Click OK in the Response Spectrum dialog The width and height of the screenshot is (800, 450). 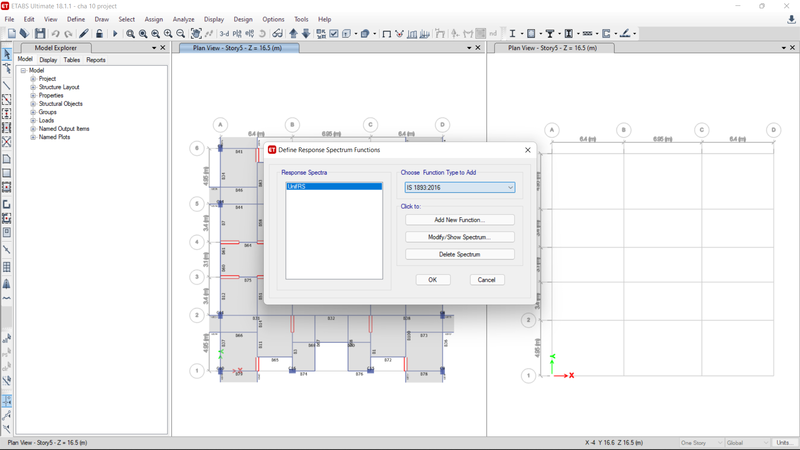[433, 280]
